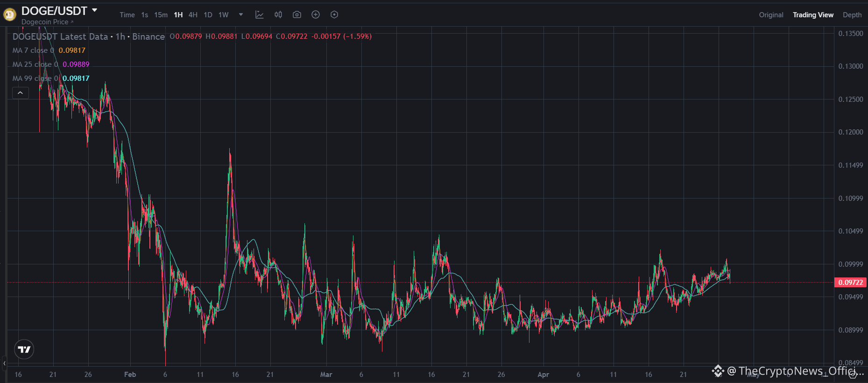Open the Dogecoin Price link
The image size is (868, 383).
47,22
